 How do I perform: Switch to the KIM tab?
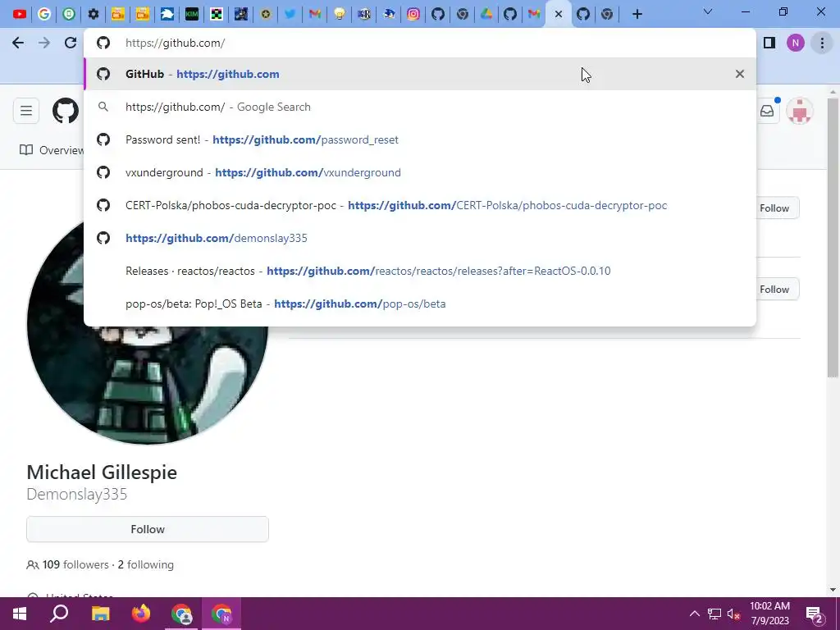pos(191,14)
